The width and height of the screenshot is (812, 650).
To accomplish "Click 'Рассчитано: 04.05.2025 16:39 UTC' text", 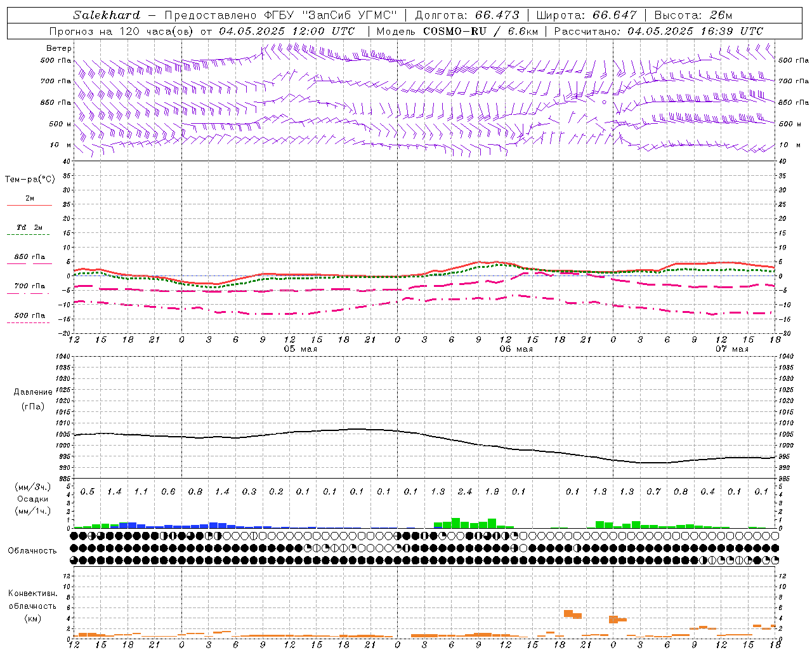I will (658, 31).
